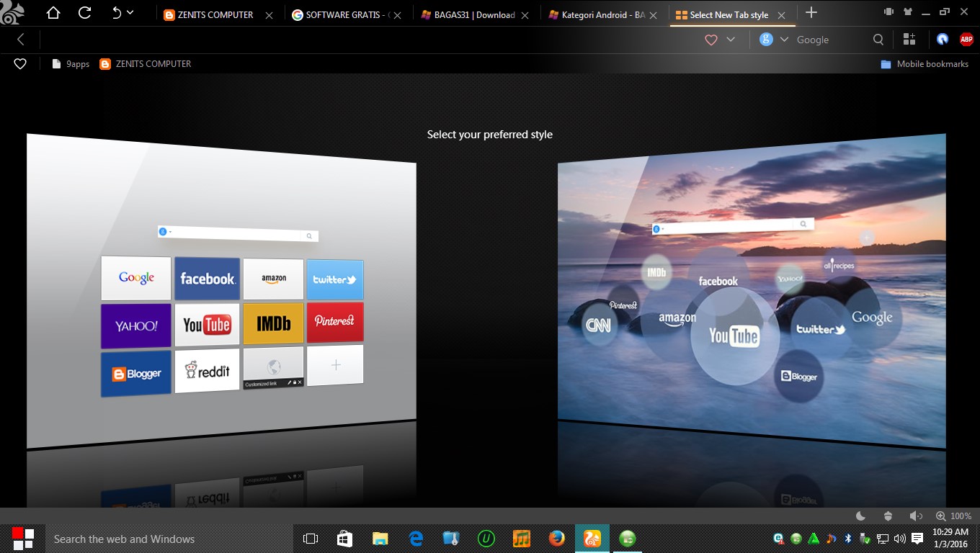Enable night mode moon icon

860,516
